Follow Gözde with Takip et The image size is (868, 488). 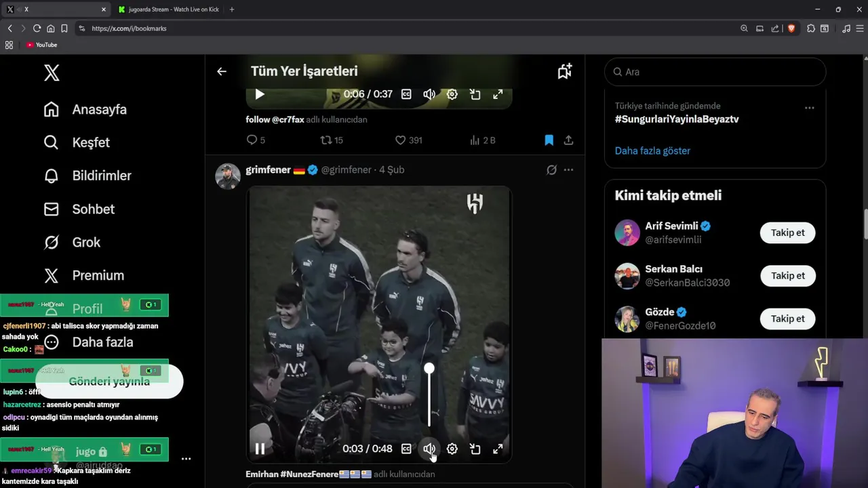pos(787,319)
